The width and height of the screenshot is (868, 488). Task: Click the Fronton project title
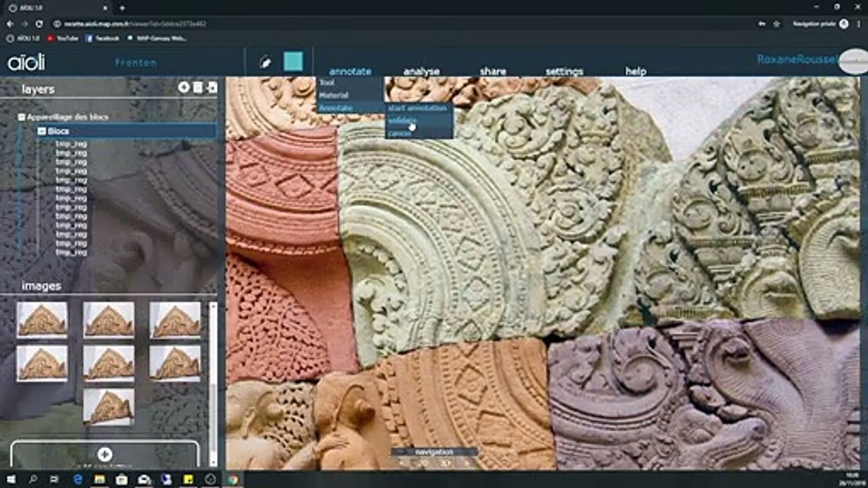click(x=136, y=62)
